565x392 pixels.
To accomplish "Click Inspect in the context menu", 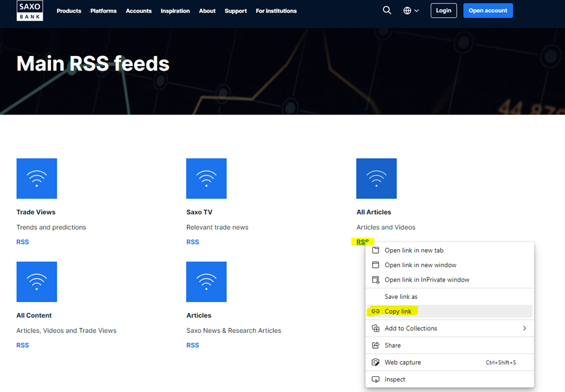I will tap(395, 379).
